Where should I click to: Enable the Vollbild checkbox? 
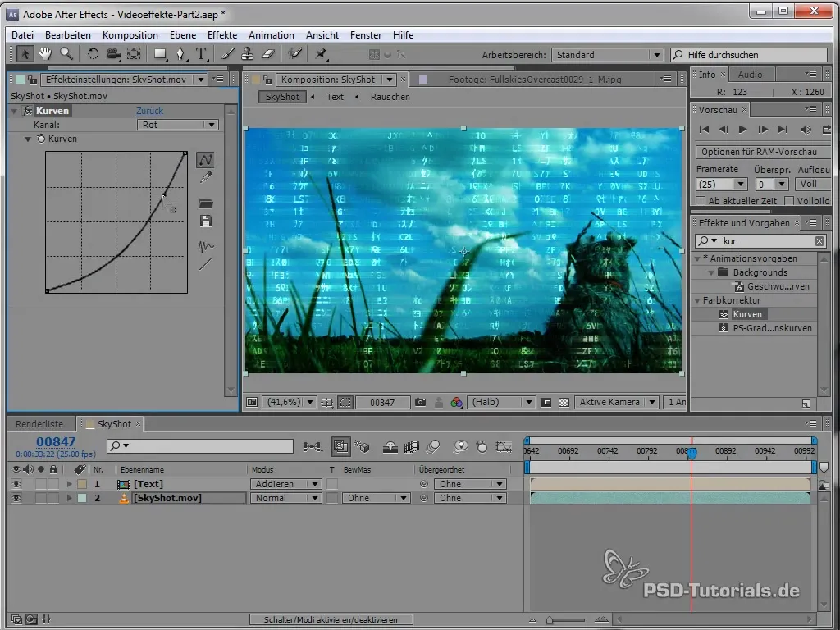[x=789, y=201]
